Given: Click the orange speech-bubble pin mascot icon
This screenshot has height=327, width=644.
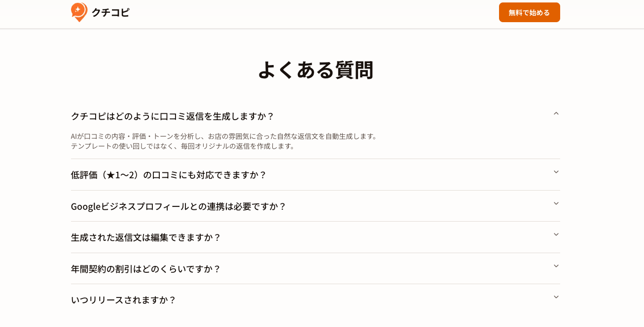Looking at the screenshot, I should coord(79,12).
